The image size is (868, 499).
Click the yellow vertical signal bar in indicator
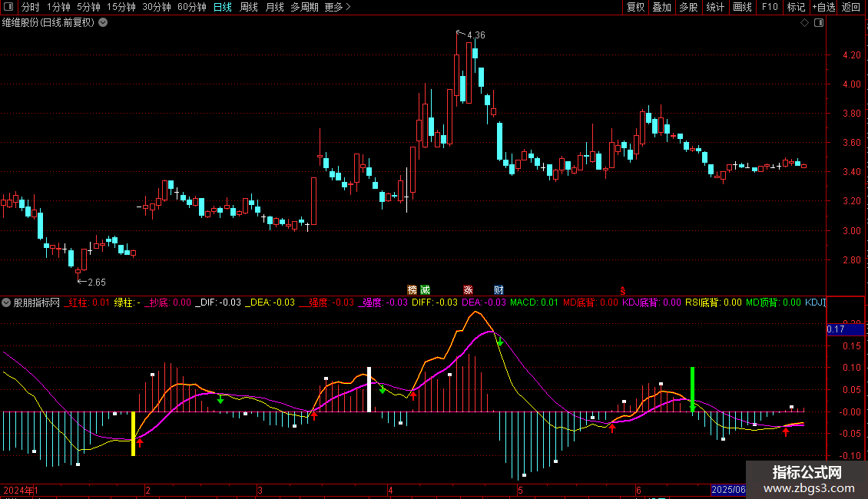coord(133,434)
